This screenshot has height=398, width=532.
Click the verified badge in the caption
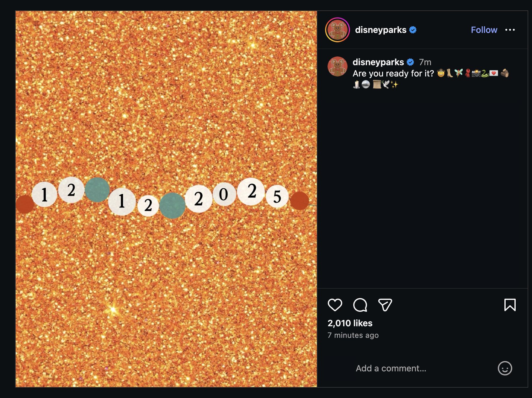click(410, 62)
